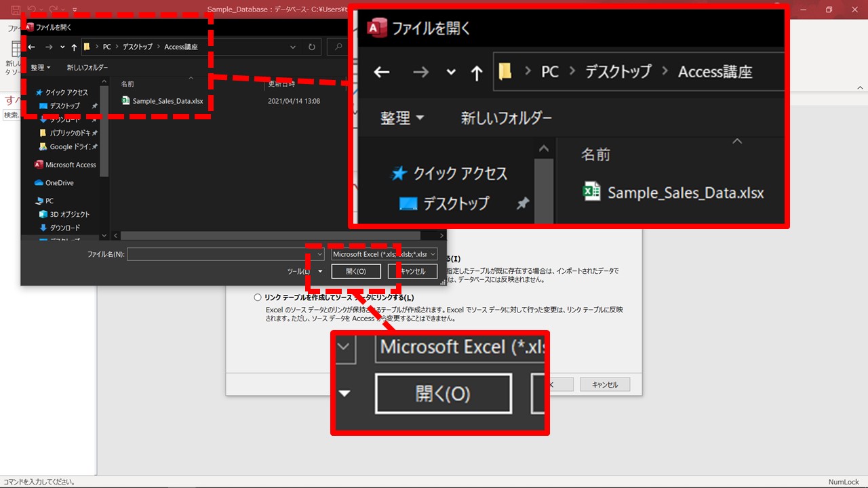Sort files by 名前 column header
The width and height of the screenshot is (868, 488).
127,84
